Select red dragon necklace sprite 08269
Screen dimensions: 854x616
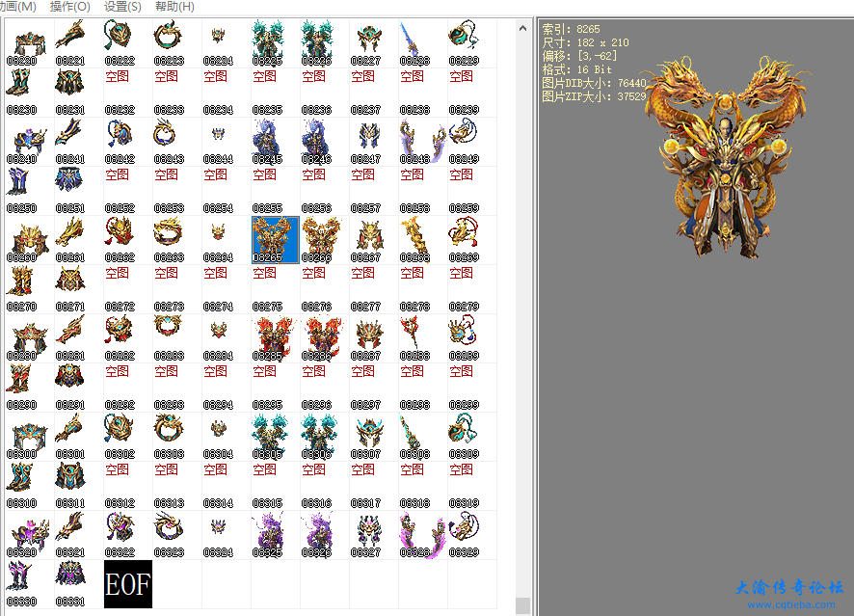point(471,240)
